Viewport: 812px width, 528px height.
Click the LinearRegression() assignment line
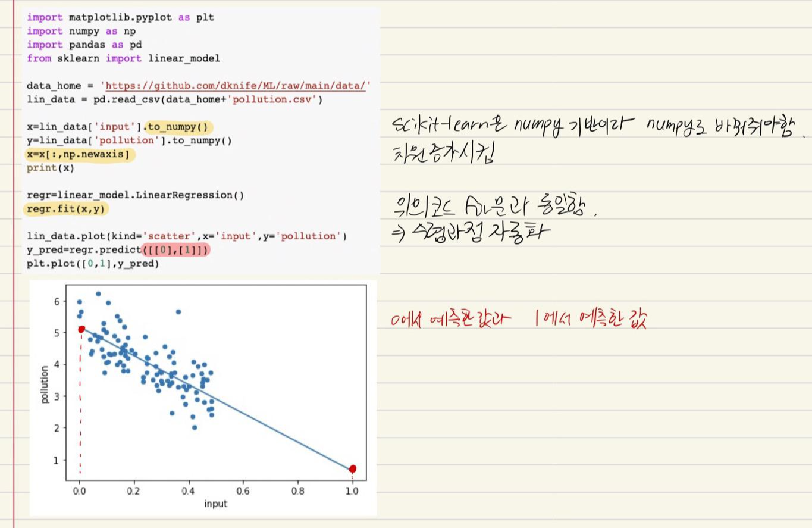[136, 195]
